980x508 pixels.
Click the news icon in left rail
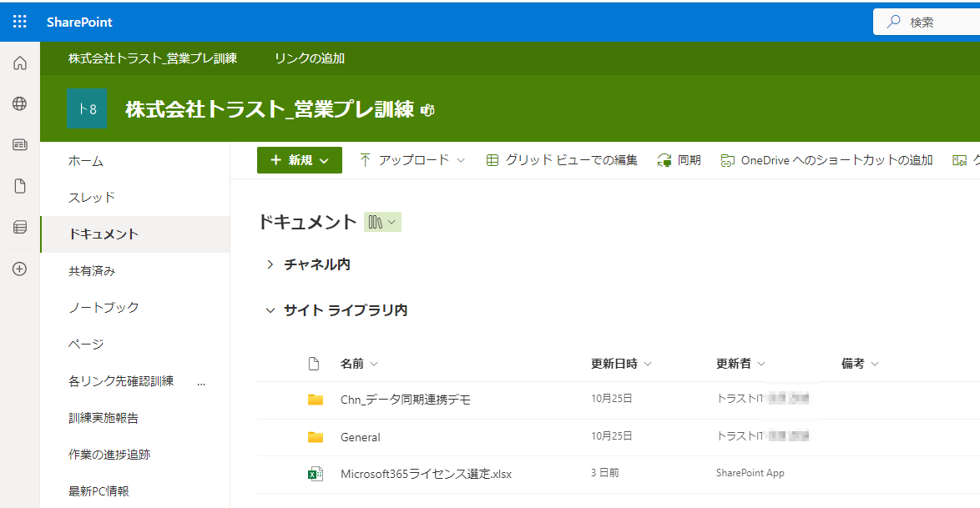point(20,145)
